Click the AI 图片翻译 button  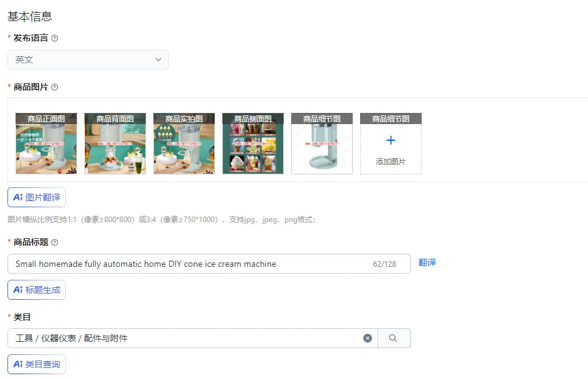click(37, 197)
